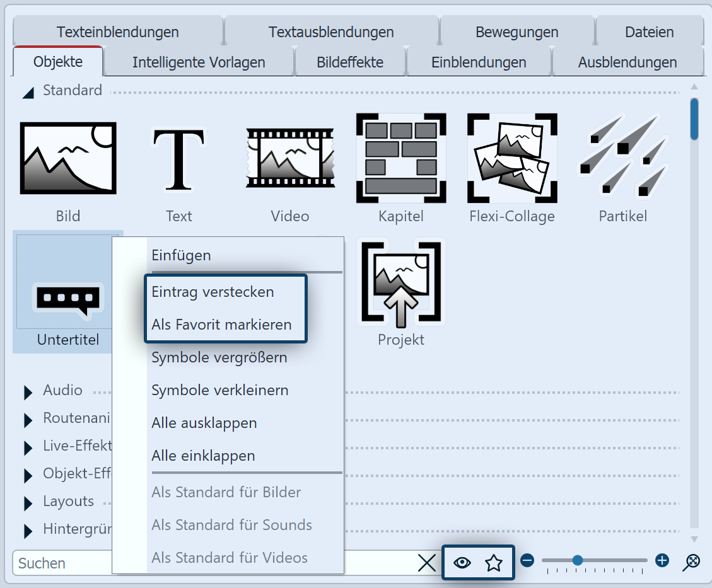Screen dimensions: 712x588
Task: Select the Bild object icon
Action: 67,158
